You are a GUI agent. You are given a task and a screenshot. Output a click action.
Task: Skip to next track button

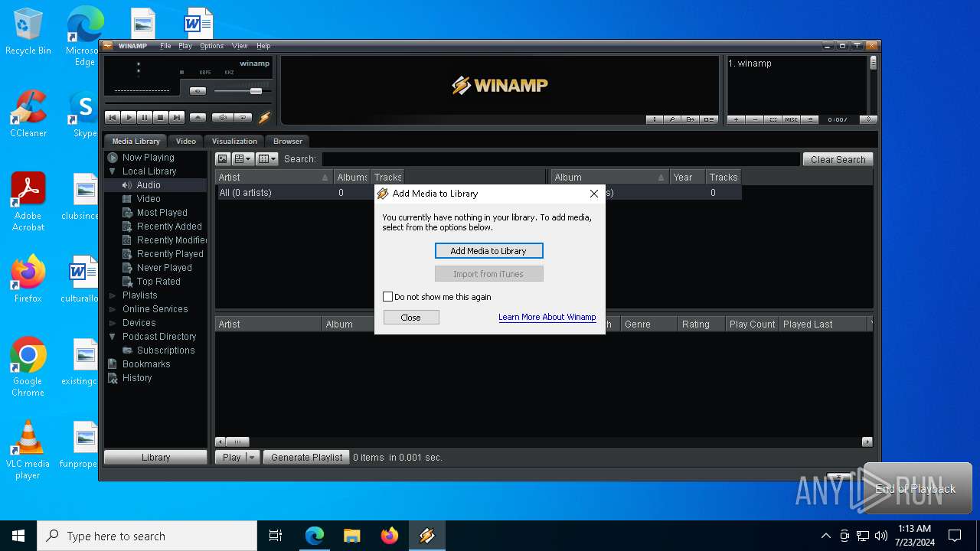[177, 118]
